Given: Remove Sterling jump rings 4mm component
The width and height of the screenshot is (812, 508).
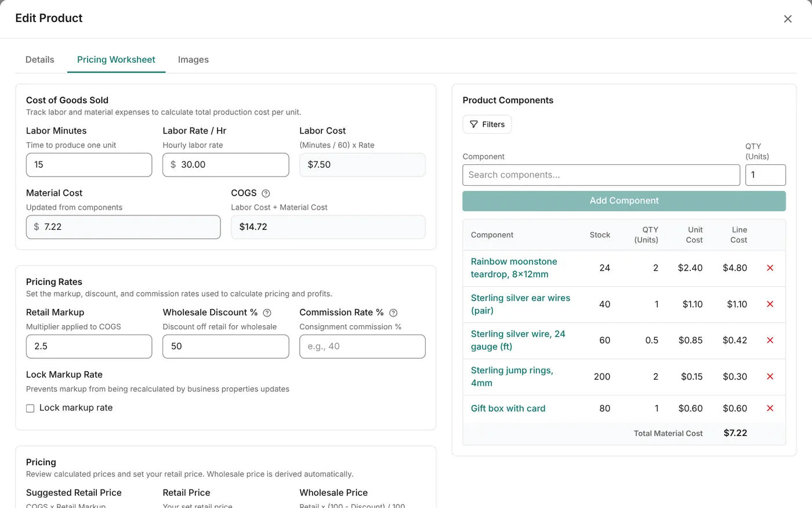Looking at the screenshot, I should pos(770,376).
